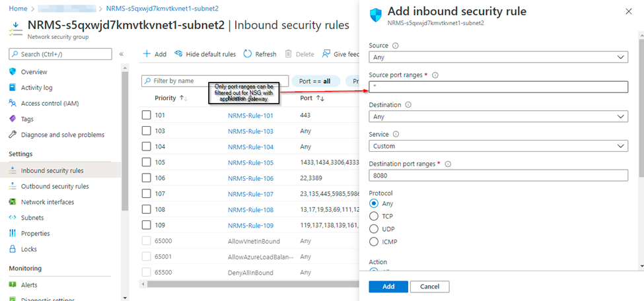The width and height of the screenshot is (644, 301).
Task: Expand the Service dropdown set to Custom
Action: click(498, 146)
